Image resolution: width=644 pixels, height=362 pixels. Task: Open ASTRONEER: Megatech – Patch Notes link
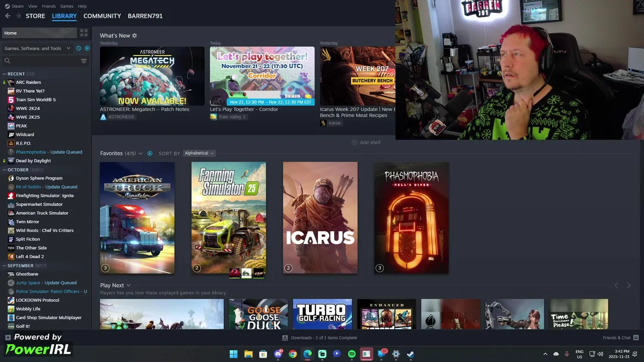point(144,109)
